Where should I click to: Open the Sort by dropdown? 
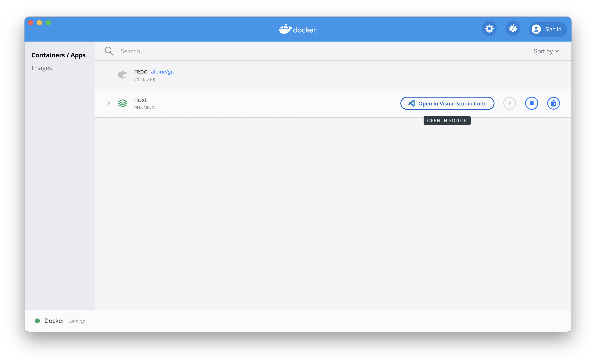[x=546, y=51]
